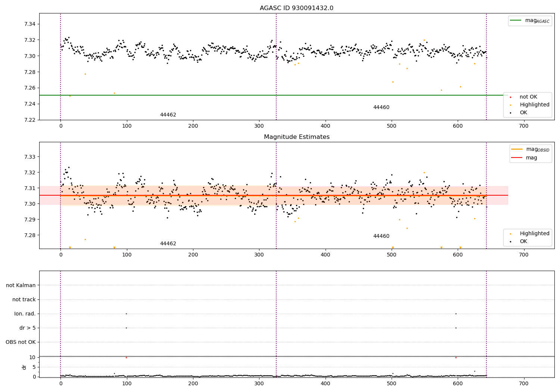560x392 pixels.
Task: Click the 7.33 tick label in middle plot
Action: [29, 157]
